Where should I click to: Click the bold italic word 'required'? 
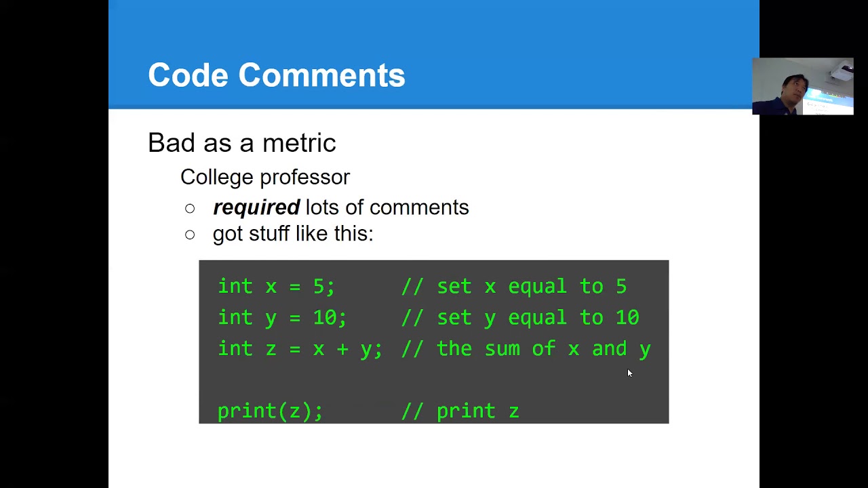[x=256, y=207]
